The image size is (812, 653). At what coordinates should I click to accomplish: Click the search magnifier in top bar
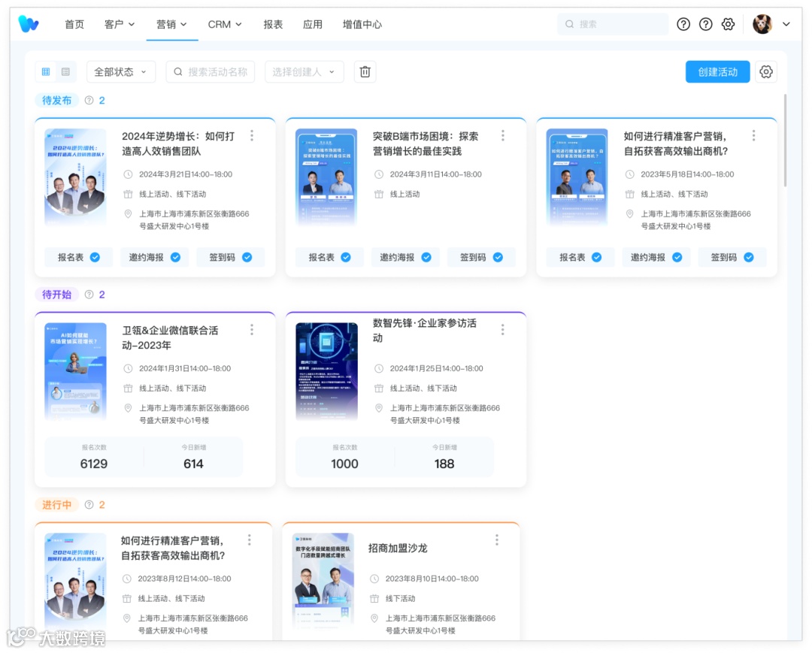coord(570,24)
